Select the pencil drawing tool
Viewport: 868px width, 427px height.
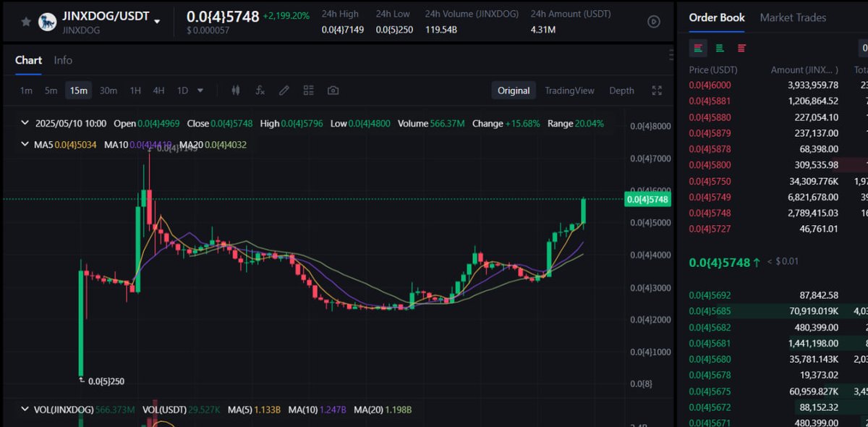[284, 90]
